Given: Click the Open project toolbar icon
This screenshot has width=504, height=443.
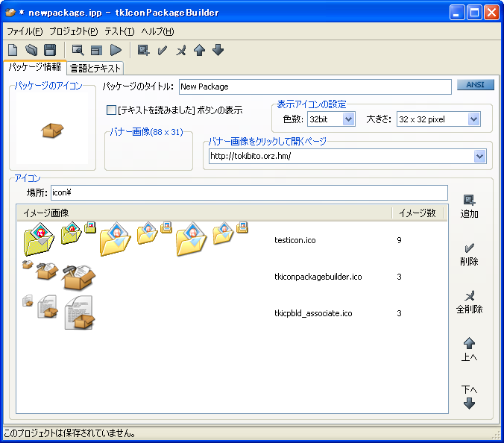Looking at the screenshot, I should 31,50.
